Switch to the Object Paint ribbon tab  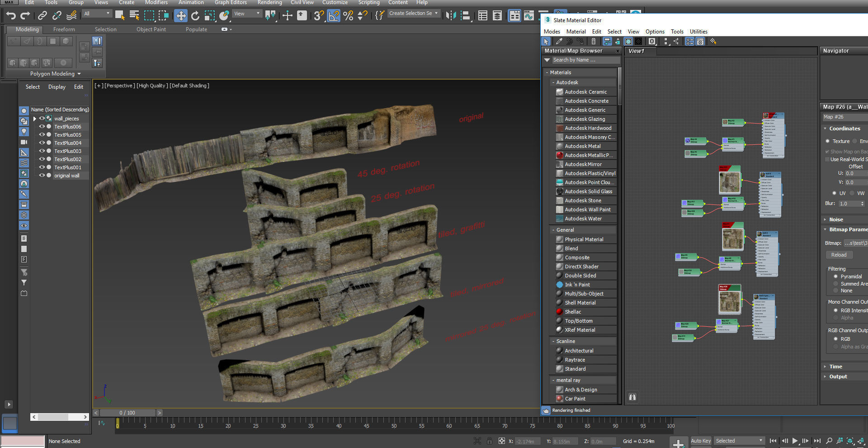[151, 29]
